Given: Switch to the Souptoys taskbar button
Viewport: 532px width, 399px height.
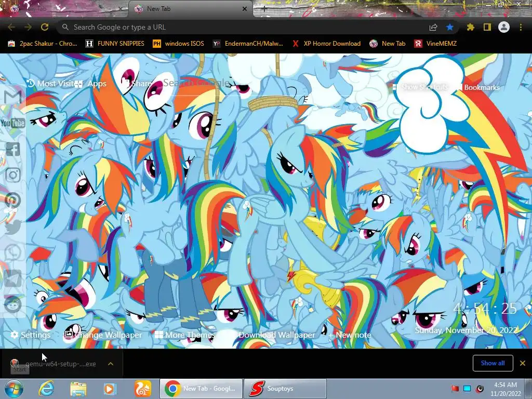Looking at the screenshot, I should [x=285, y=389].
